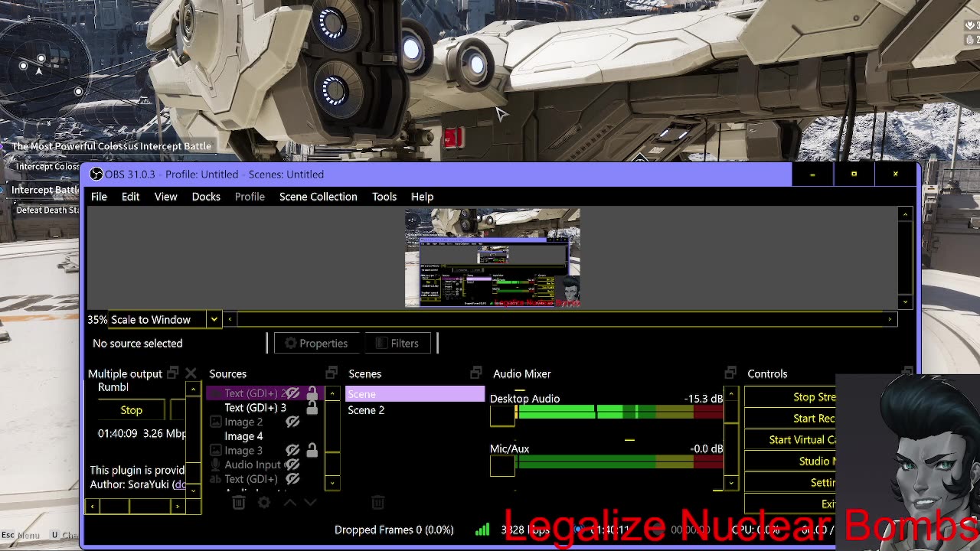Viewport: 980px width, 551px height.
Task: Toggle the Desktop Audio mute box
Action: tap(502, 416)
